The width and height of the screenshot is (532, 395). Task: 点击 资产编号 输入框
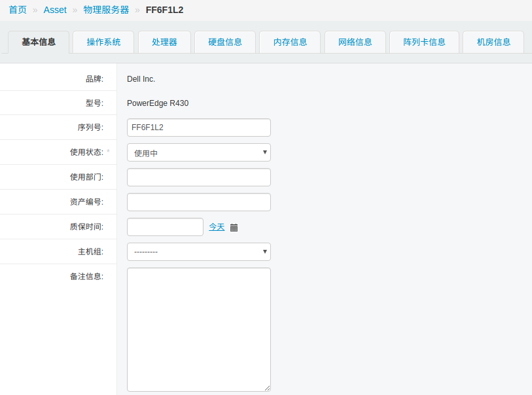pyautogui.click(x=198, y=201)
